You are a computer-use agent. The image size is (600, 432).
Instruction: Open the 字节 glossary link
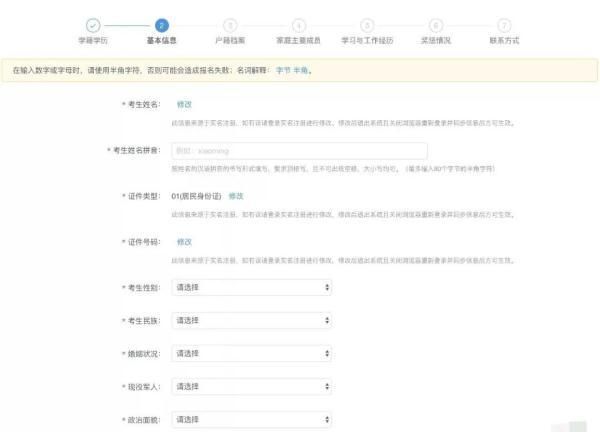click(283, 70)
